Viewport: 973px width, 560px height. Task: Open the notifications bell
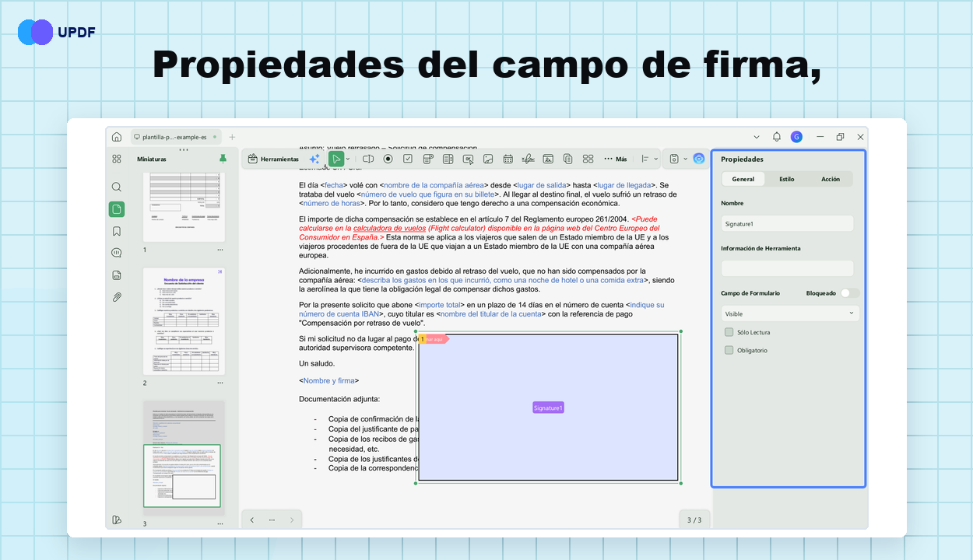click(x=776, y=137)
